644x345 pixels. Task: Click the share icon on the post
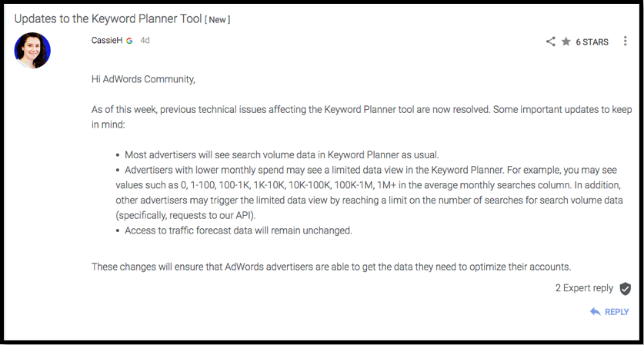coord(551,41)
